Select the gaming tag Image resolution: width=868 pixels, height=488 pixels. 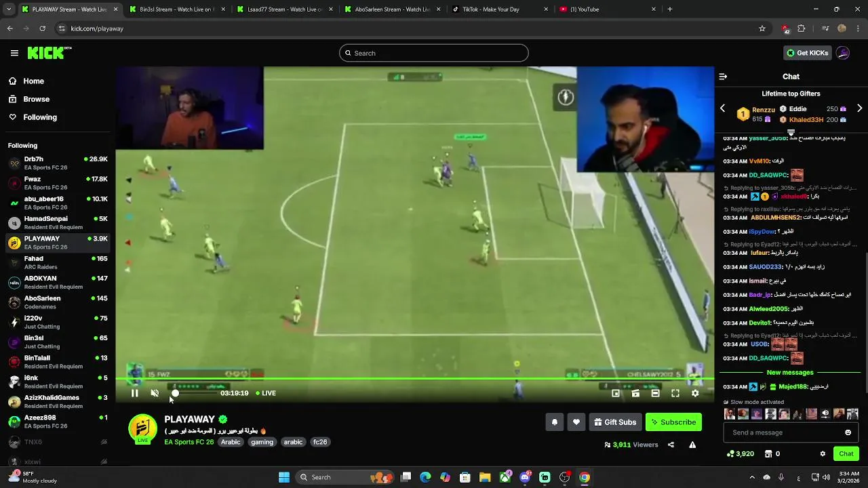point(262,442)
